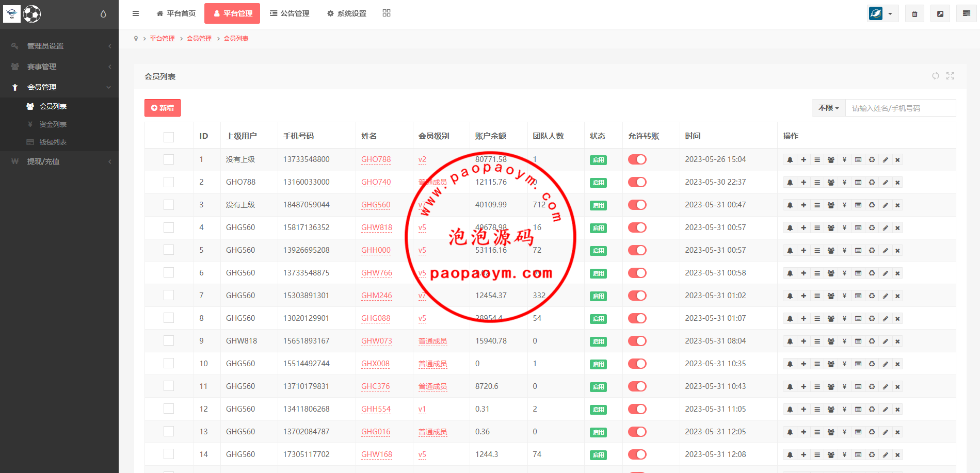
Task: Select the 平台管理 top tab
Action: click(x=232, y=13)
